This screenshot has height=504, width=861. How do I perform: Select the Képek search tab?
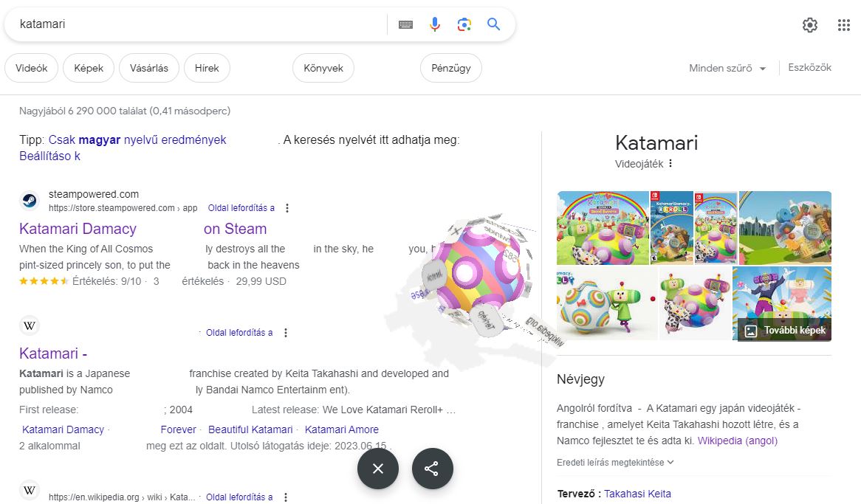tap(89, 69)
